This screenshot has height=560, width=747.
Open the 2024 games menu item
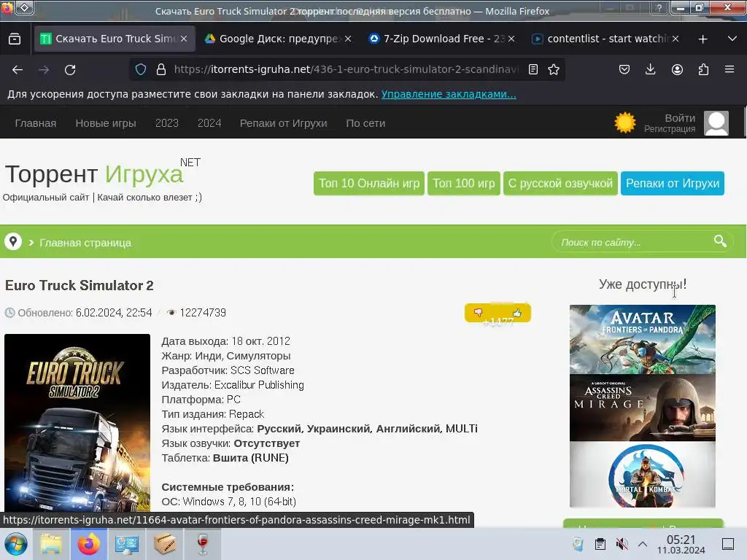tap(209, 122)
